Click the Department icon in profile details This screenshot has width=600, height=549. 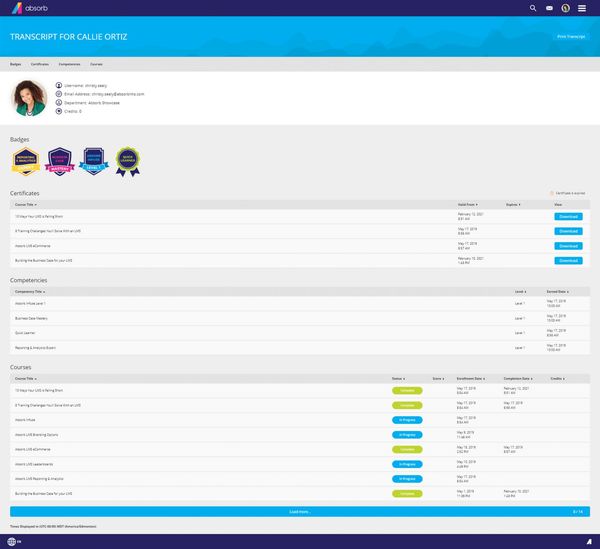point(59,103)
